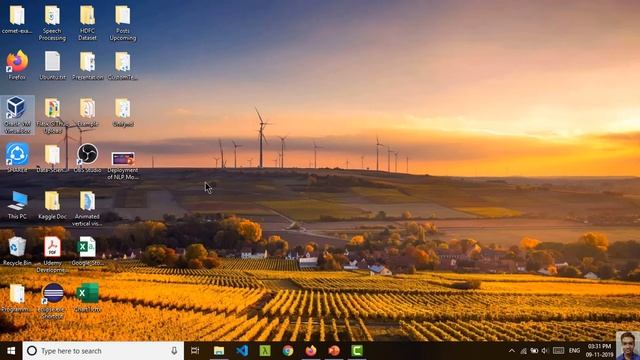This screenshot has height=360, width=640.
Task: Select the Google Sto... spreadsheet file
Action: click(87, 251)
